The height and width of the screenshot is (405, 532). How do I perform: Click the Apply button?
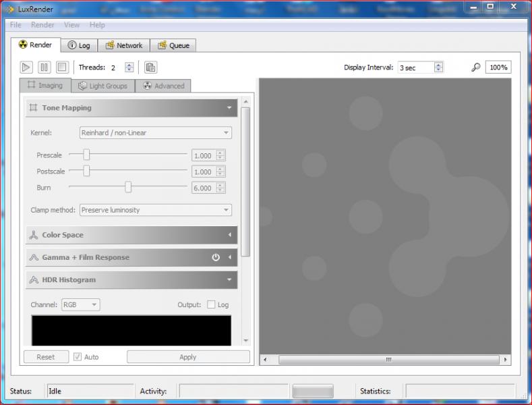pyautogui.click(x=188, y=357)
